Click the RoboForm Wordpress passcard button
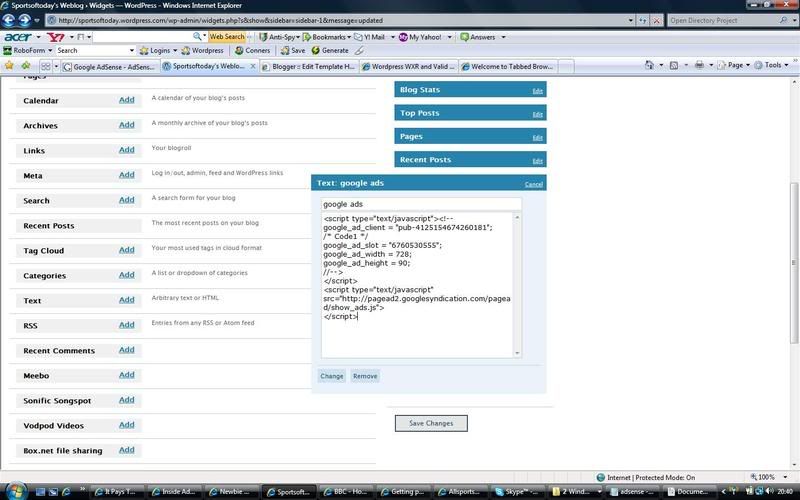800x500 pixels. click(203, 51)
